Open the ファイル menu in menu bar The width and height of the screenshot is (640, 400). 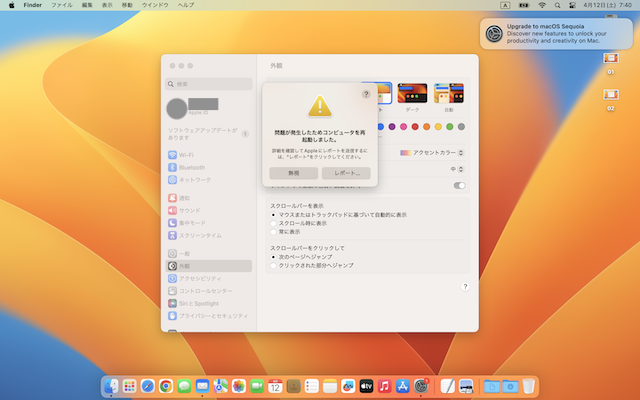[x=61, y=5]
